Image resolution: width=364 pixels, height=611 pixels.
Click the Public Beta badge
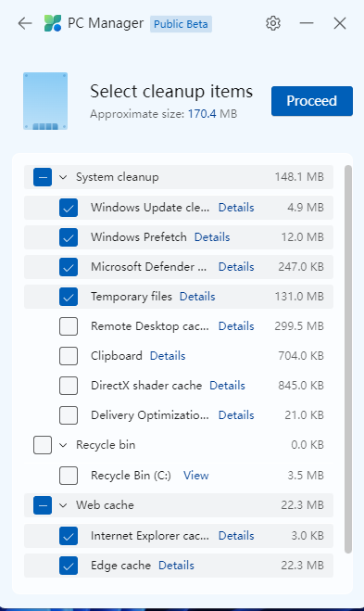click(x=181, y=24)
